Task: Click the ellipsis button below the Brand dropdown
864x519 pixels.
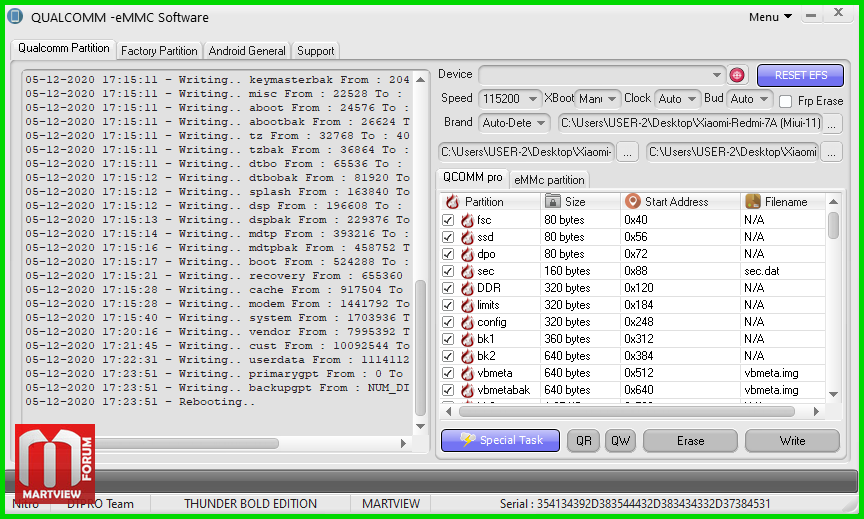Action: tap(627, 152)
